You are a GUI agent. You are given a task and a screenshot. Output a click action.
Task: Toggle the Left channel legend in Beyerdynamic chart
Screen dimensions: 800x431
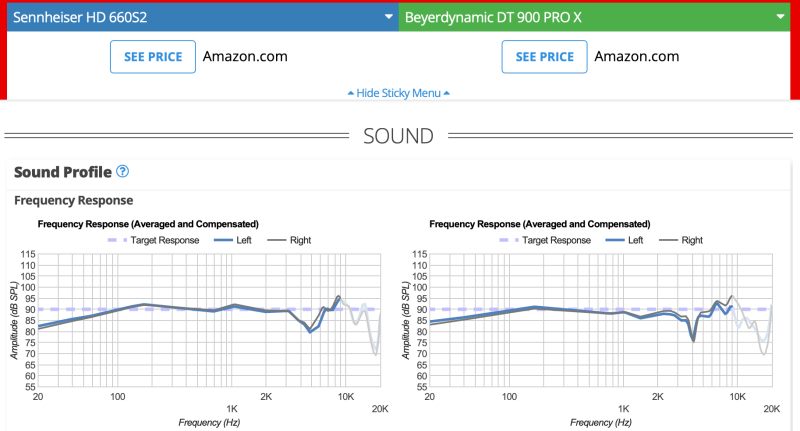click(x=628, y=240)
